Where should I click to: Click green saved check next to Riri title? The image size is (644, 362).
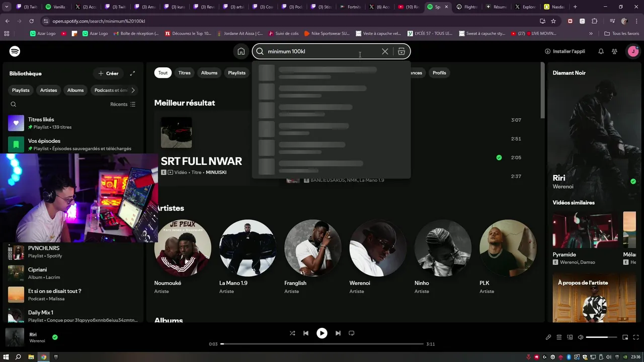point(633,182)
